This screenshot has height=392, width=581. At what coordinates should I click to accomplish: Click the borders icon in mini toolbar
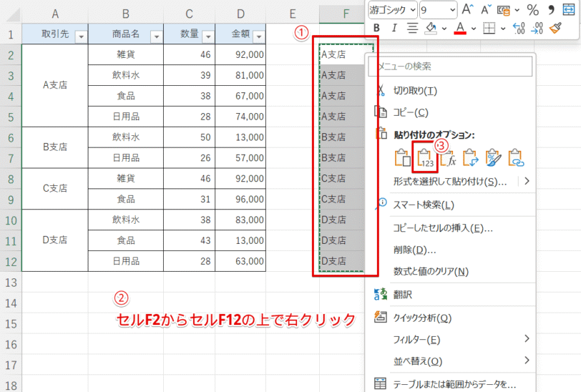489,28
